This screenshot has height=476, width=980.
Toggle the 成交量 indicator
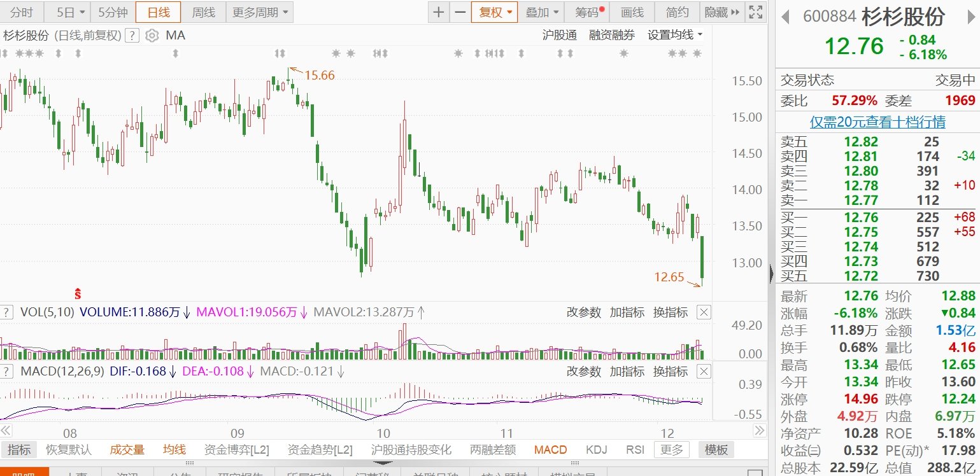[x=127, y=450]
